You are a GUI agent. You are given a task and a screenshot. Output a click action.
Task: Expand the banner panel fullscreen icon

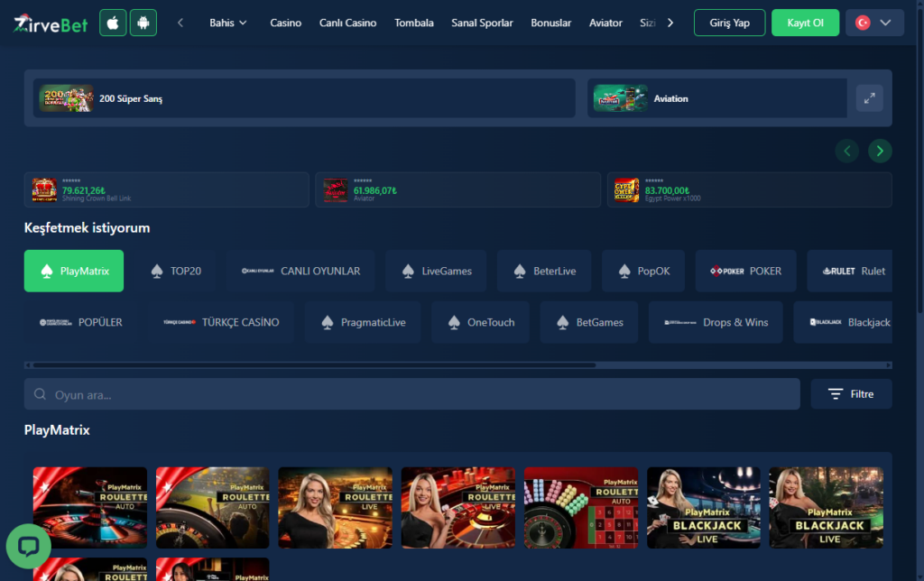[x=869, y=98]
